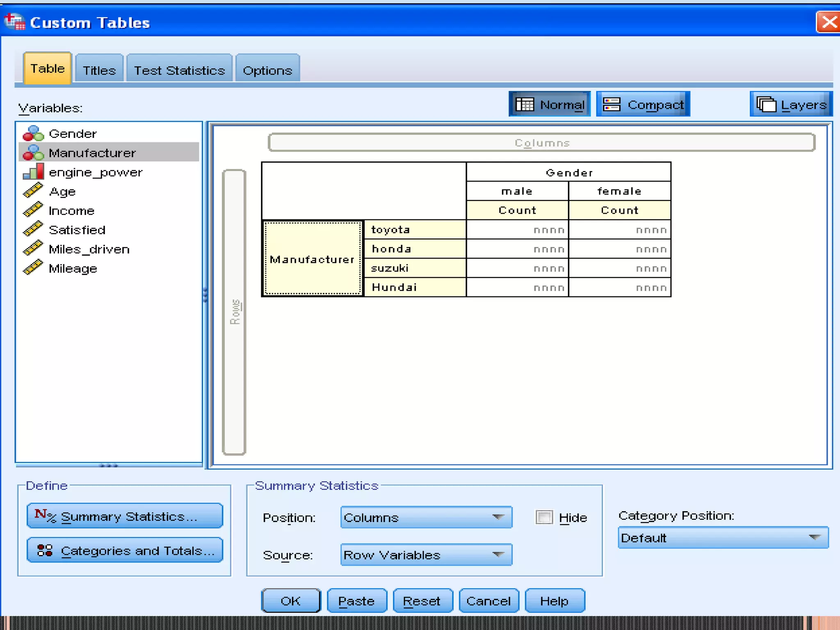Click the Normal view table icon
This screenshot has width=840, height=630.
[525, 105]
